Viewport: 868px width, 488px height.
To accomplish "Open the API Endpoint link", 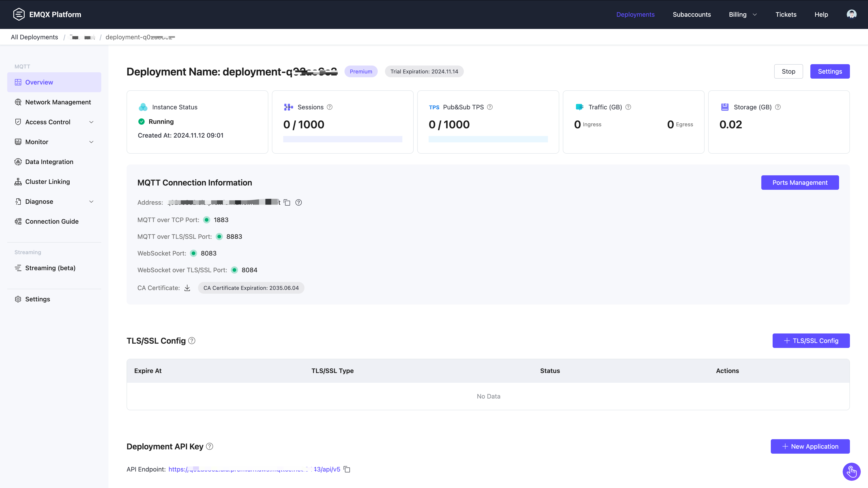I will tap(254, 469).
